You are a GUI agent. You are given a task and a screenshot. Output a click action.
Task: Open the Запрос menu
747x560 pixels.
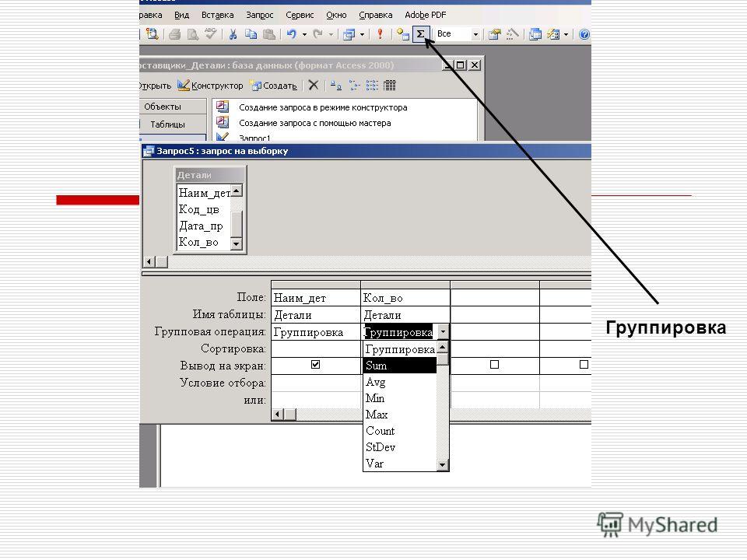click(260, 15)
